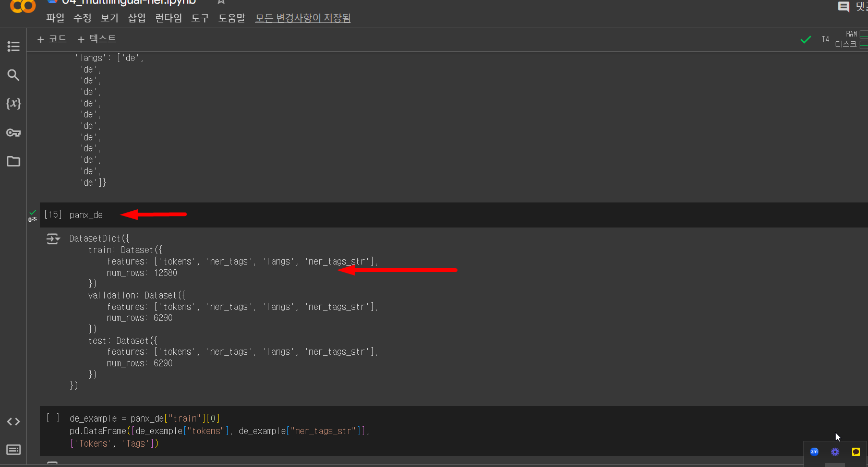
Task: Open the 파일 menu
Action: 55,18
